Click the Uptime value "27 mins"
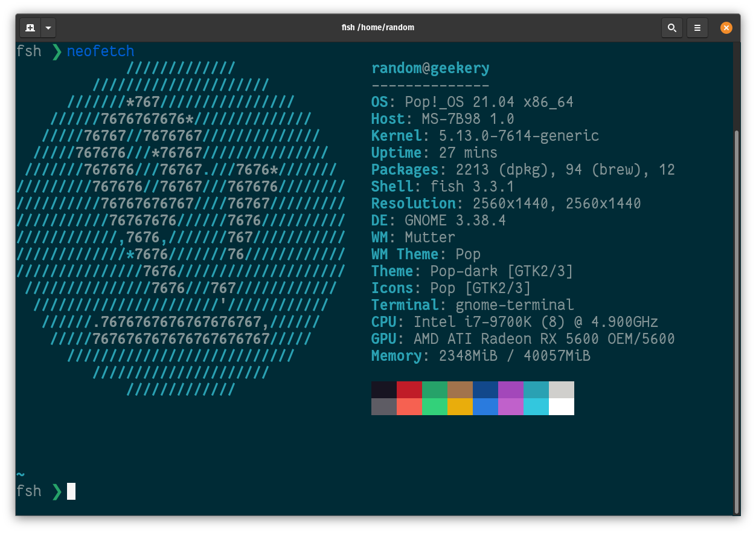Image resolution: width=756 pixels, height=533 pixels. pyautogui.click(x=468, y=153)
